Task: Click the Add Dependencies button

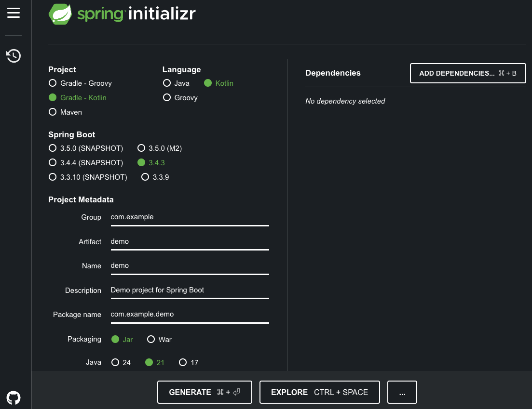Action: pos(467,73)
